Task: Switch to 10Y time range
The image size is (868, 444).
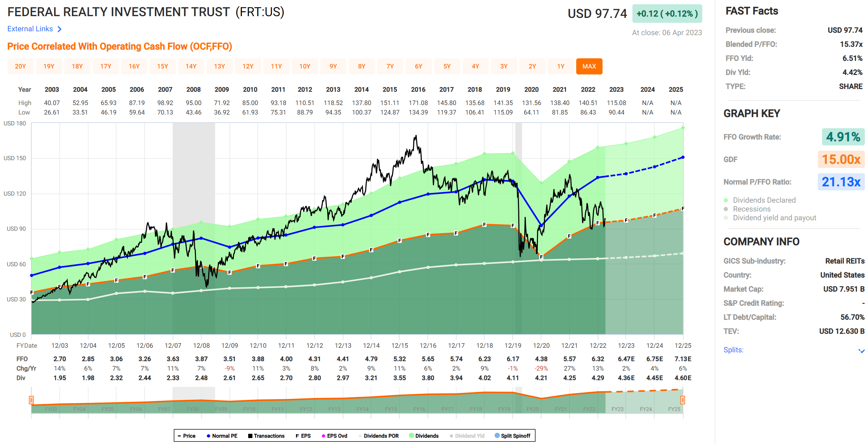Action: [x=305, y=66]
